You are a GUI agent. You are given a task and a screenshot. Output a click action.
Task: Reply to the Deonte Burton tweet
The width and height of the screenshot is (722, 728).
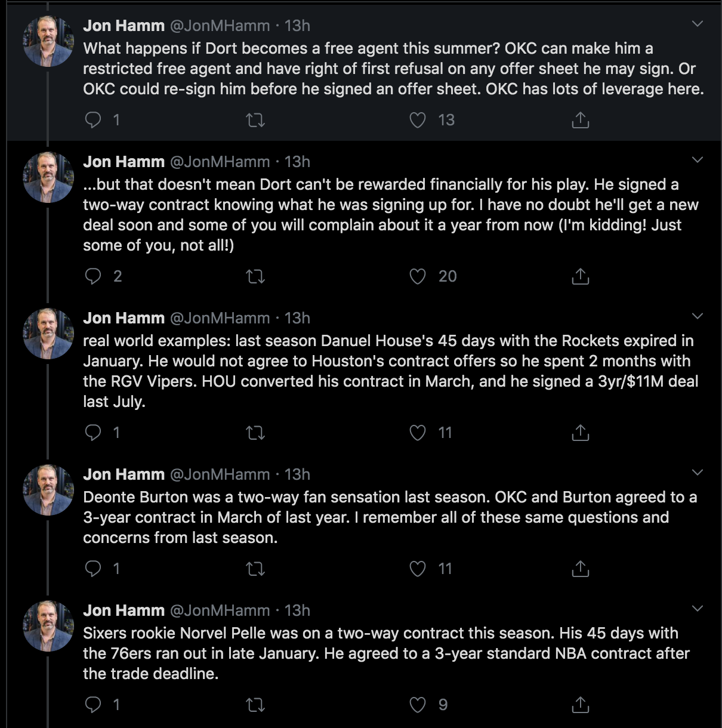click(x=94, y=569)
